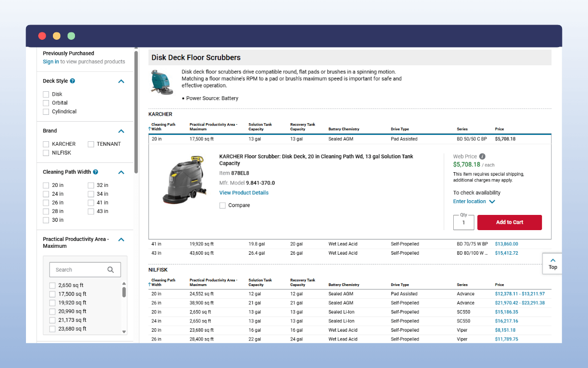Image resolution: width=588 pixels, height=368 pixels.
Task: Collapse the Practical Productivity Area filter
Action: tap(121, 239)
